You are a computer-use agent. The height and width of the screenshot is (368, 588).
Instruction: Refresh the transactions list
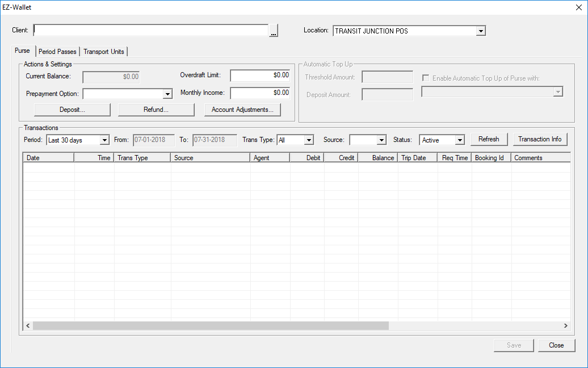489,139
